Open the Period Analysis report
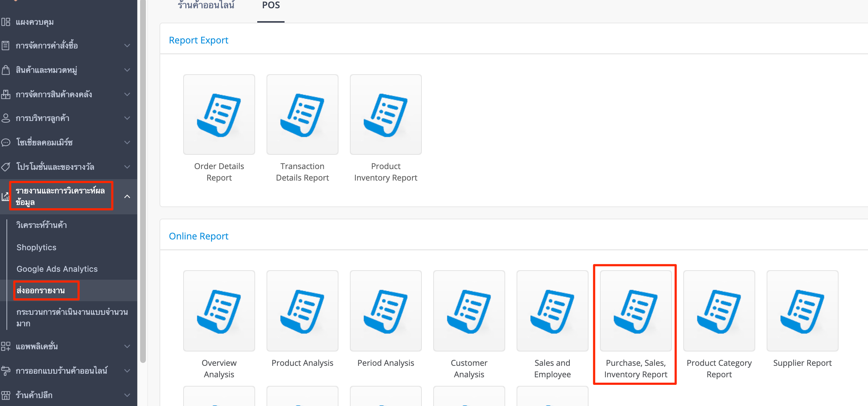This screenshot has height=406, width=868. pyautogui.click(x=386, y=311)
